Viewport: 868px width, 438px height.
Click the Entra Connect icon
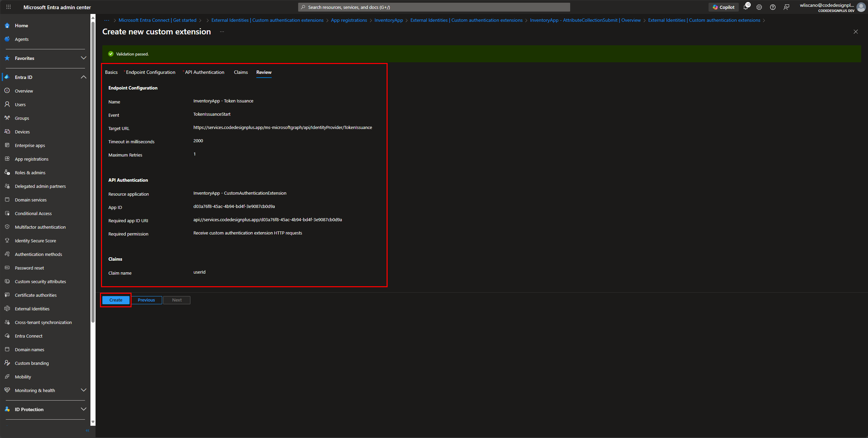pos(7,336)
